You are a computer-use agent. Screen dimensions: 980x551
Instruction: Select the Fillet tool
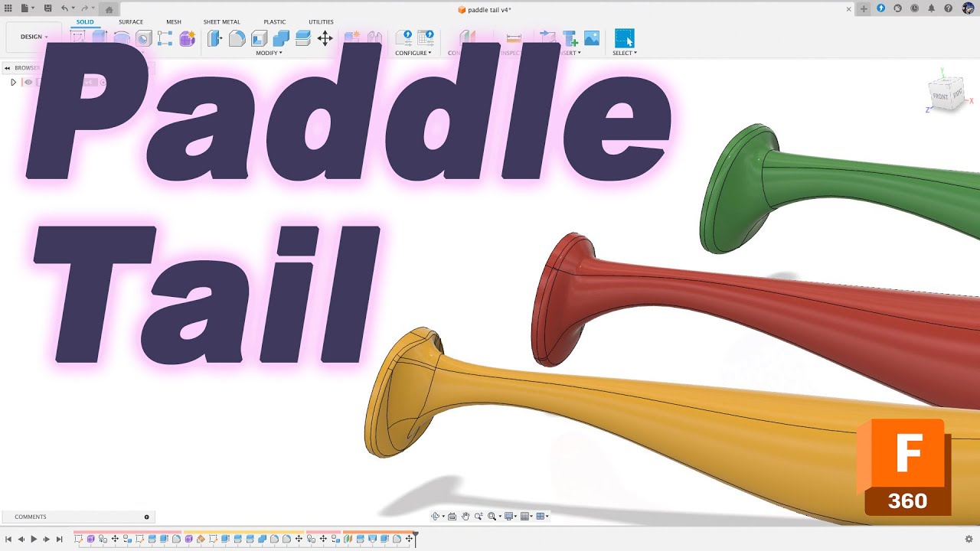click(237, 38)
